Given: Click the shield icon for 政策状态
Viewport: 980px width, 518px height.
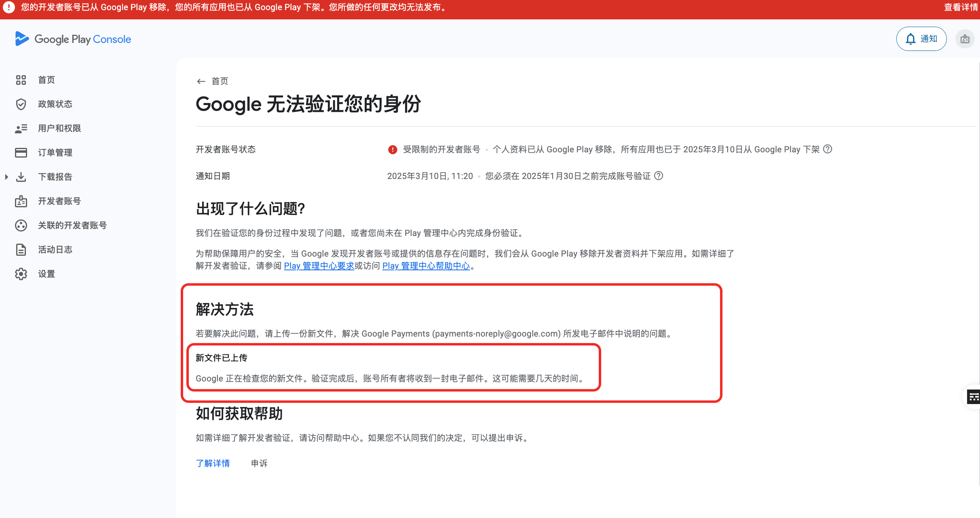Looking at the screenshot, I should (x=21, y=104).
